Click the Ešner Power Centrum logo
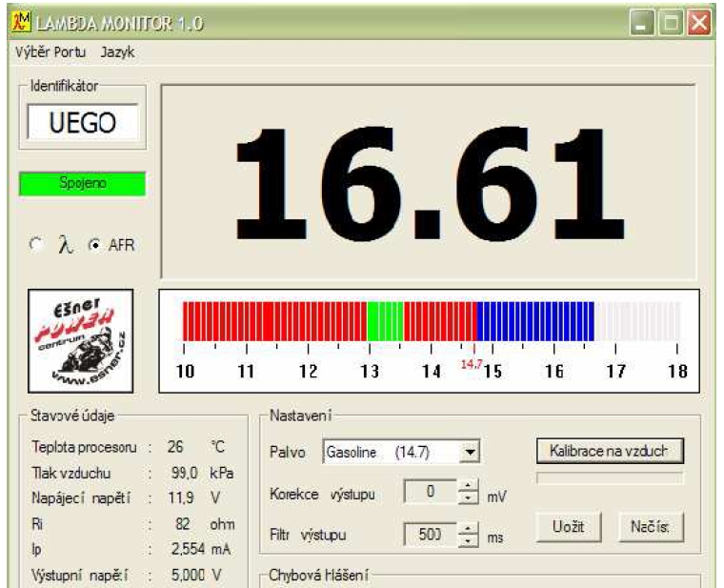Image resolution: width=724 pixels, height=588 pixels. click(81, 341)
